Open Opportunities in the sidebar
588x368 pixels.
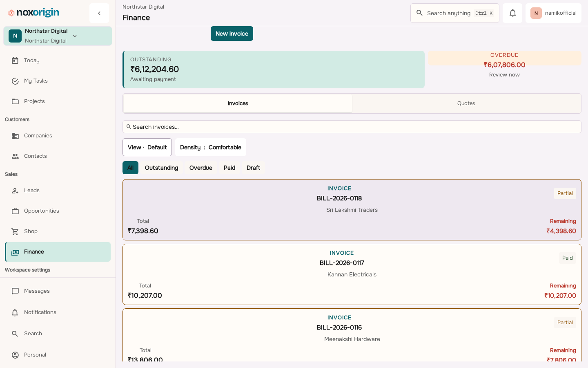point(58,211)
